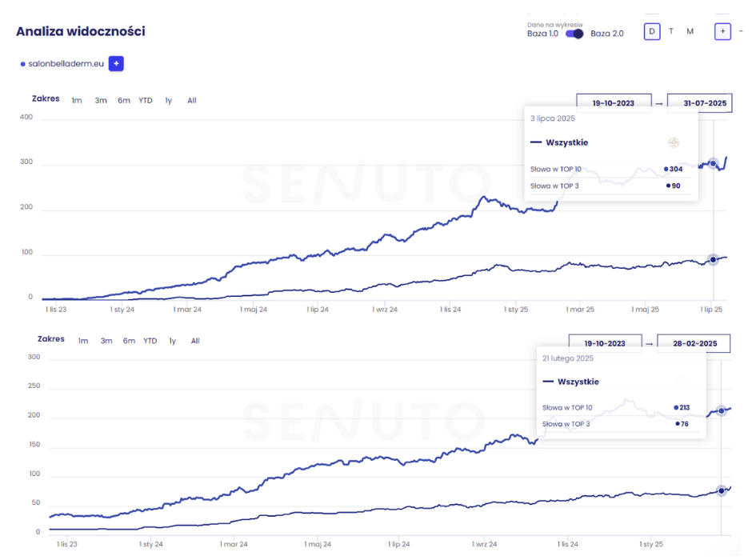752x560 pixels.
Task: Click the salonbelladerm.eu domain label
Action: pos(66,64)
